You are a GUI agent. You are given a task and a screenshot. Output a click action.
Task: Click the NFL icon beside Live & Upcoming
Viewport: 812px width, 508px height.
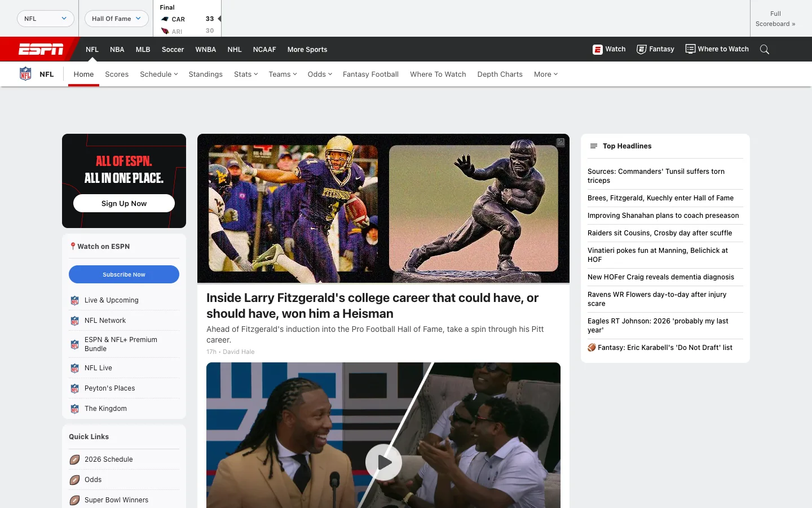[74, 300]
